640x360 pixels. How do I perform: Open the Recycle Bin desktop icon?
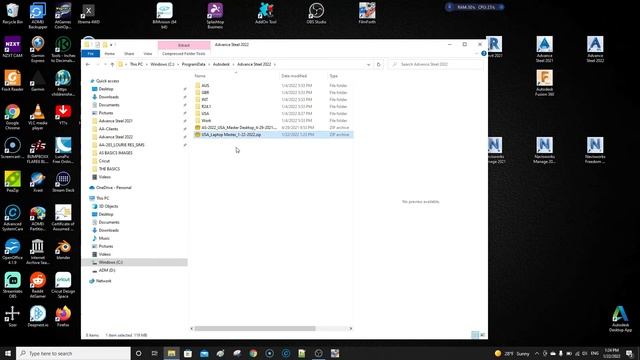coord(12,13)
